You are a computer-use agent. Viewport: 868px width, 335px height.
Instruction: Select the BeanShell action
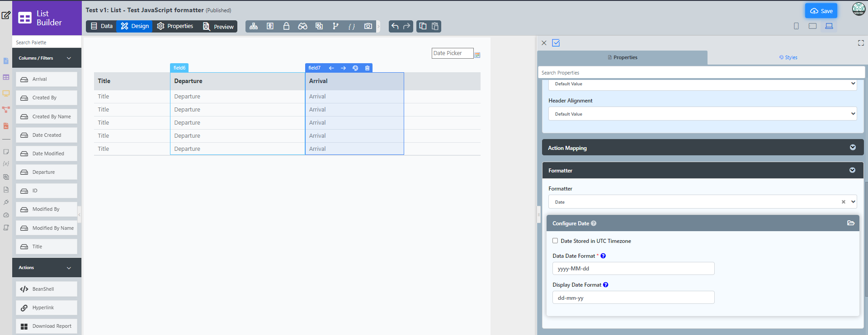click(x=47, y=289)
